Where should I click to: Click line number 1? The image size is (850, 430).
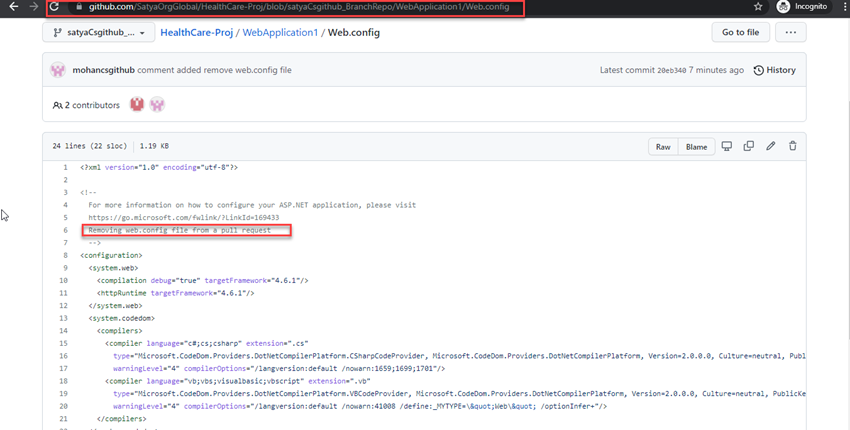(66, 168)
